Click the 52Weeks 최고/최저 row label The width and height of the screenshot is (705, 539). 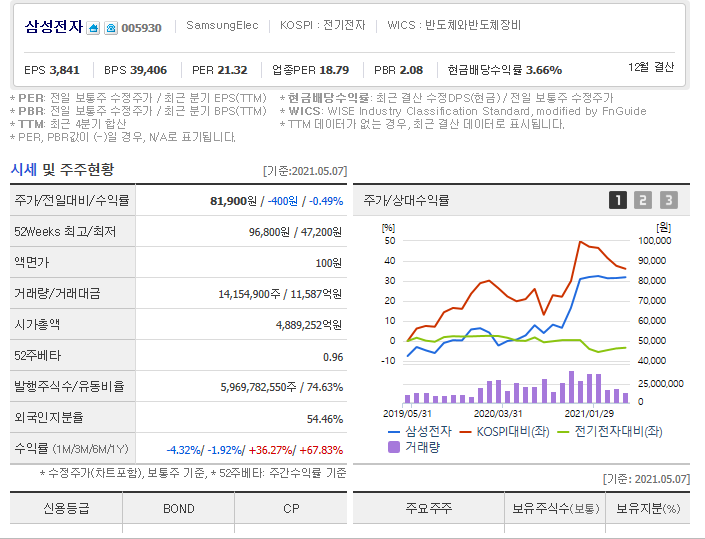pos(65,232)
